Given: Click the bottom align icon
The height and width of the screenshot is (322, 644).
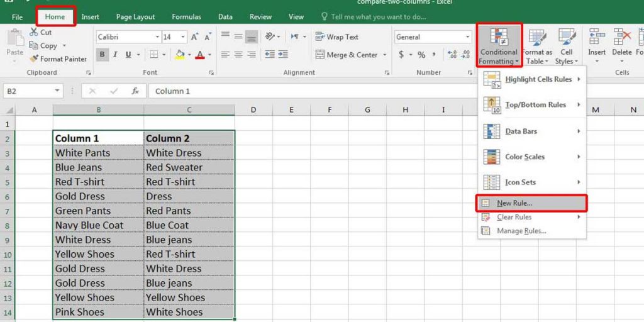Looking at the screenshot, I should click(252, 36).
